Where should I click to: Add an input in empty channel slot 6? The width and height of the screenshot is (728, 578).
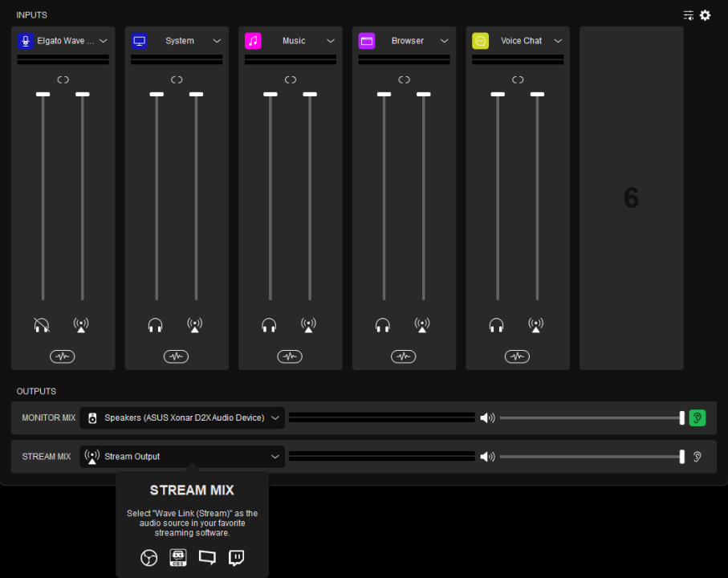point(631,198)
